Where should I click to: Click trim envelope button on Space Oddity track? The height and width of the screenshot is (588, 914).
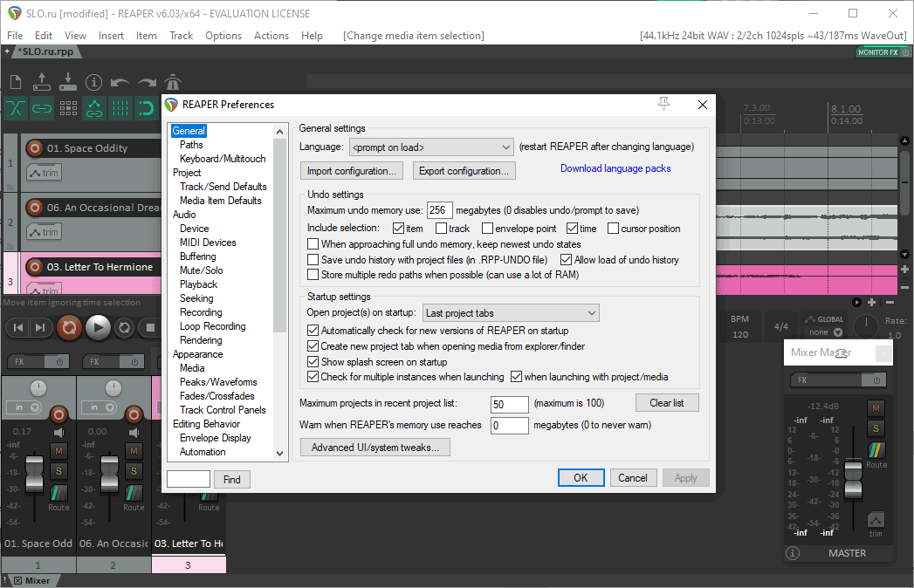pyautogui.click(x=44, y=173)
